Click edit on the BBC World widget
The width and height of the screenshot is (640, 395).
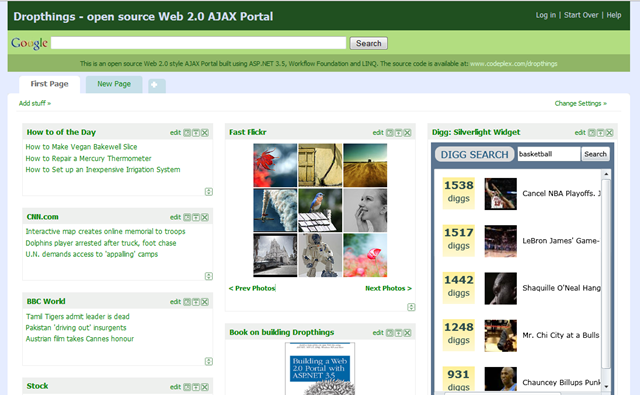(x=176, y=302)
